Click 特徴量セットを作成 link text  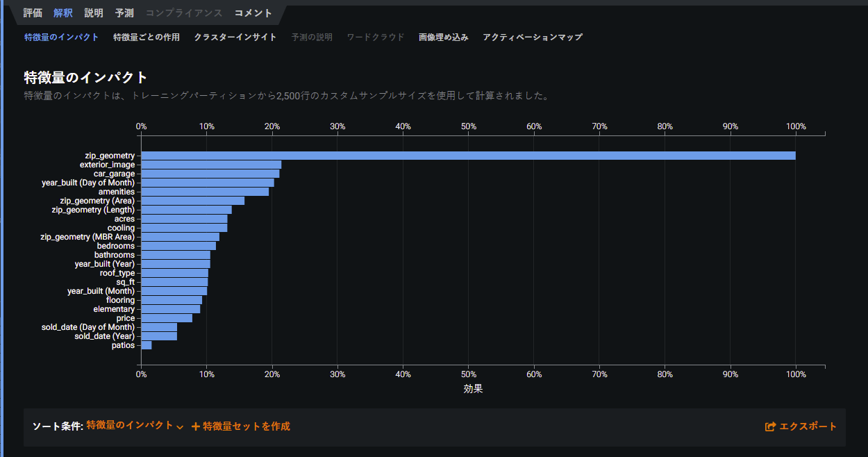(247, 426)
